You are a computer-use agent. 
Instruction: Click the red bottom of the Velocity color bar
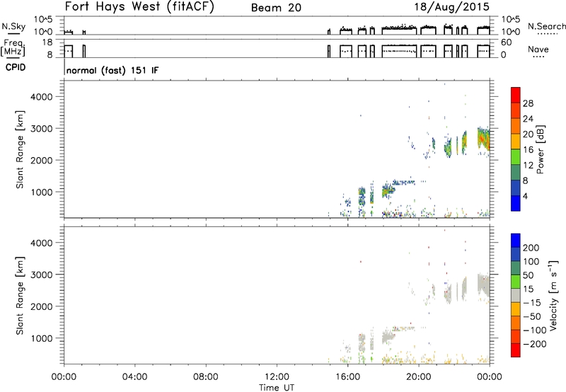click(516, 350)
